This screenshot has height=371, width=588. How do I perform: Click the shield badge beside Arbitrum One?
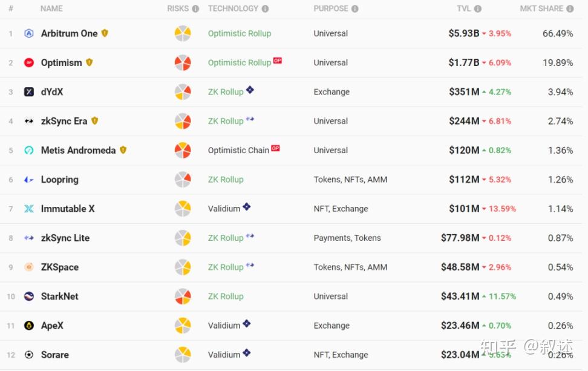tap(105, 33)
